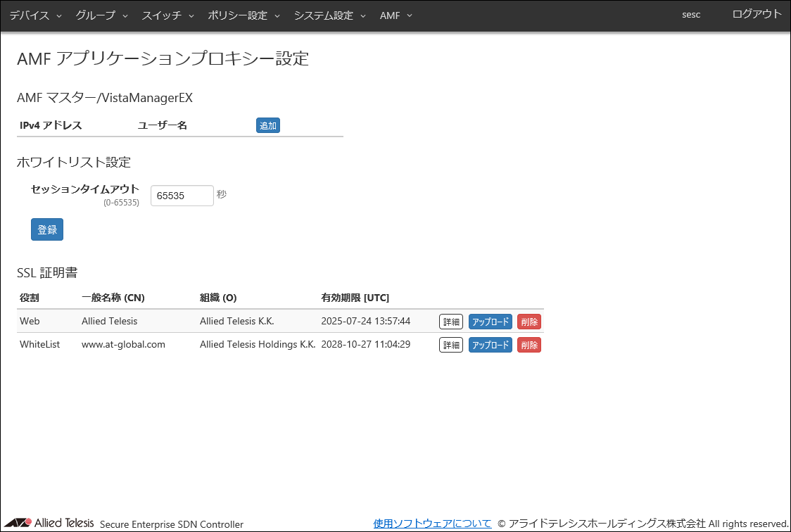This screenshot has height=532, width=791.
Task: Expand the スイッチ menu
Action: [x=167, y=15]
